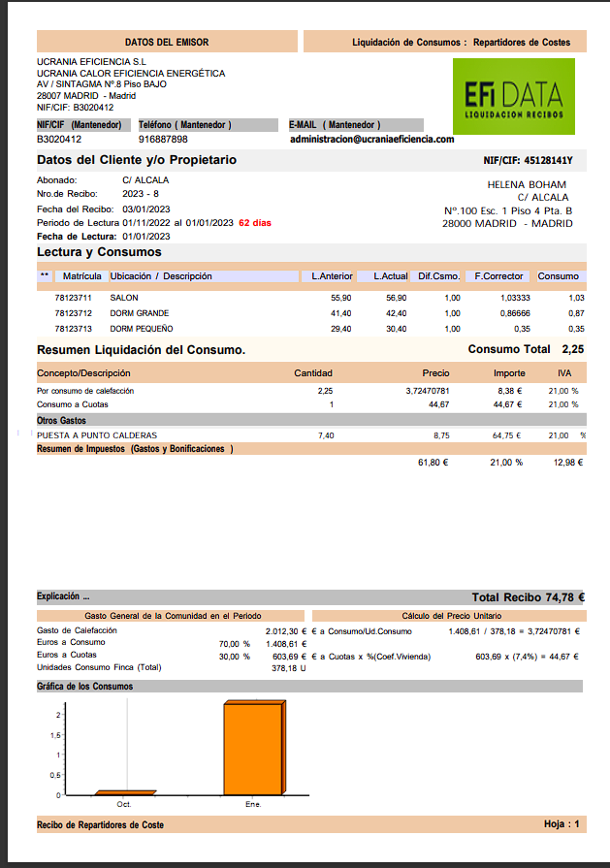Viewport: 610px width, 868px height.
Task: Click the 'DATOS DEL EMISOR' header
Action: [x=167, y=42]
